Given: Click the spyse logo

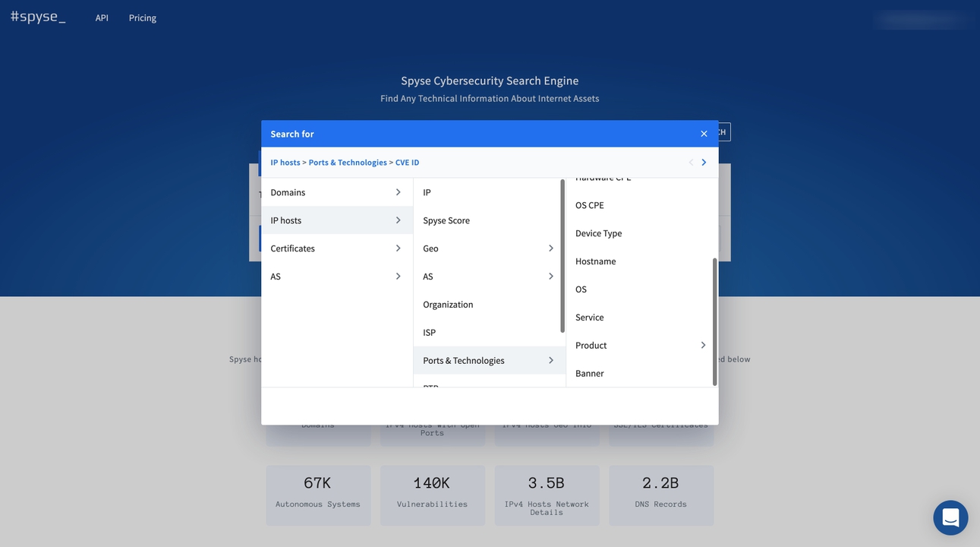Looking at the screenshot, I should (x=38, y=17).
